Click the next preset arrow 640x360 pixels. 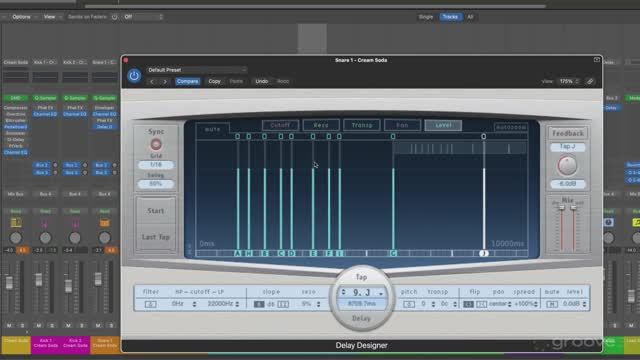165,82
